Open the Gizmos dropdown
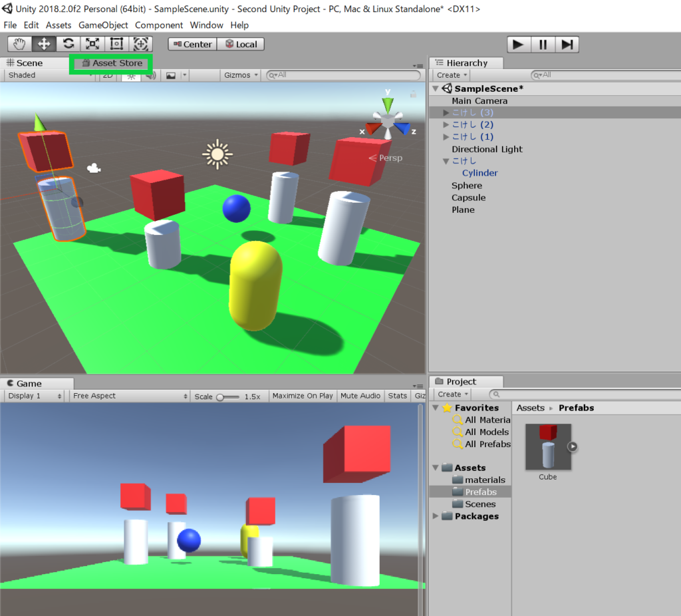 coord(241,75)
